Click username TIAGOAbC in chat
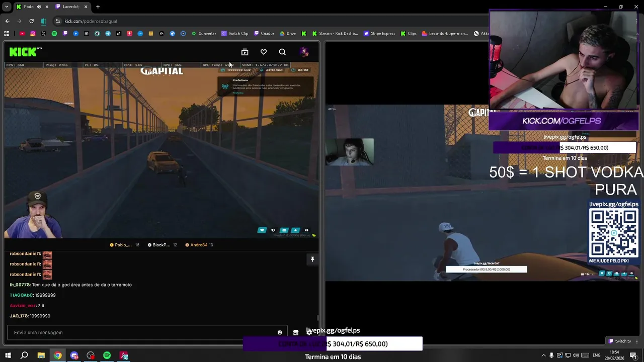Viewport: 644px width, 362px height. pyautogui.click(x=22, y=295)
